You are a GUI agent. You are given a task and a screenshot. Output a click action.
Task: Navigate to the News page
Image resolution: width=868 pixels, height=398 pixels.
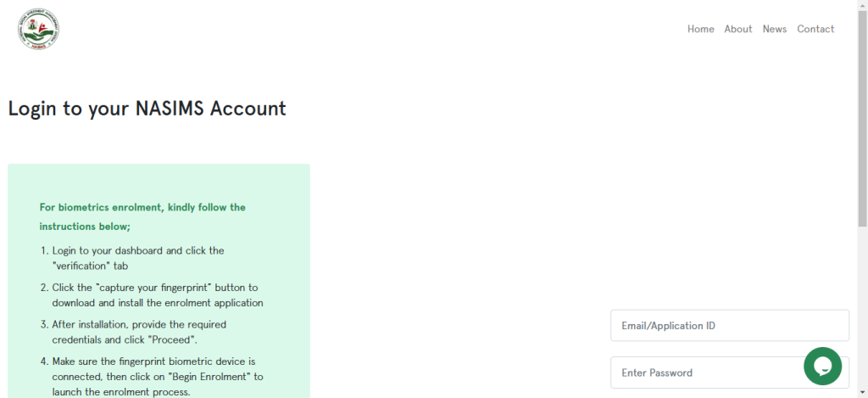click(x=774, y=29)
